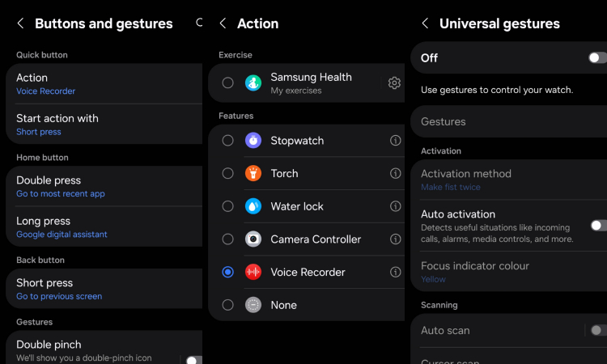The height and width of the screenshot is (364, 607).
Task: Tap the Scanning section header
Action: [x=439, y=305]
